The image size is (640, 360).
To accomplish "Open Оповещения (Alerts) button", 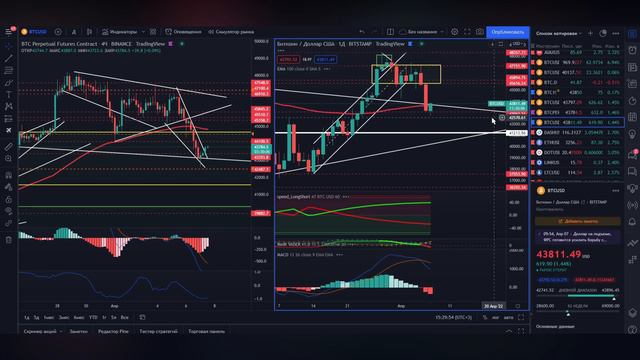I will pyautogui.click(x=183, y=32).
